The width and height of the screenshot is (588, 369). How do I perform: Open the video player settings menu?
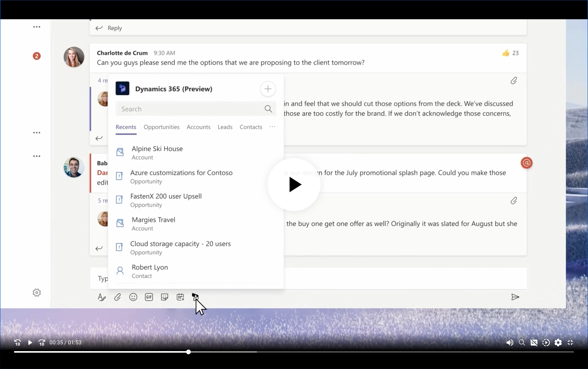[x=558, y=343]
